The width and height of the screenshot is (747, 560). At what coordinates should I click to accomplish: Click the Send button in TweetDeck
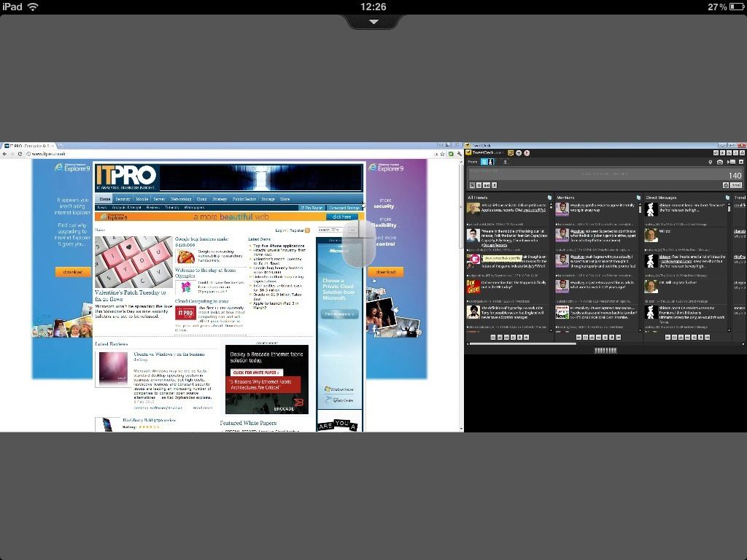pos(736,185)
